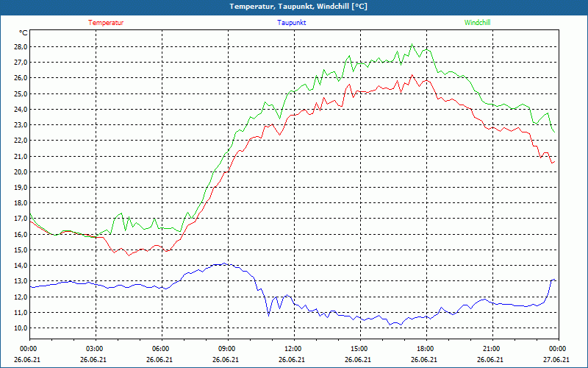Click the 21,0 y-axis value
This screenshot has height=368, width=588.
pyautogui.click(x=21, y=156)
